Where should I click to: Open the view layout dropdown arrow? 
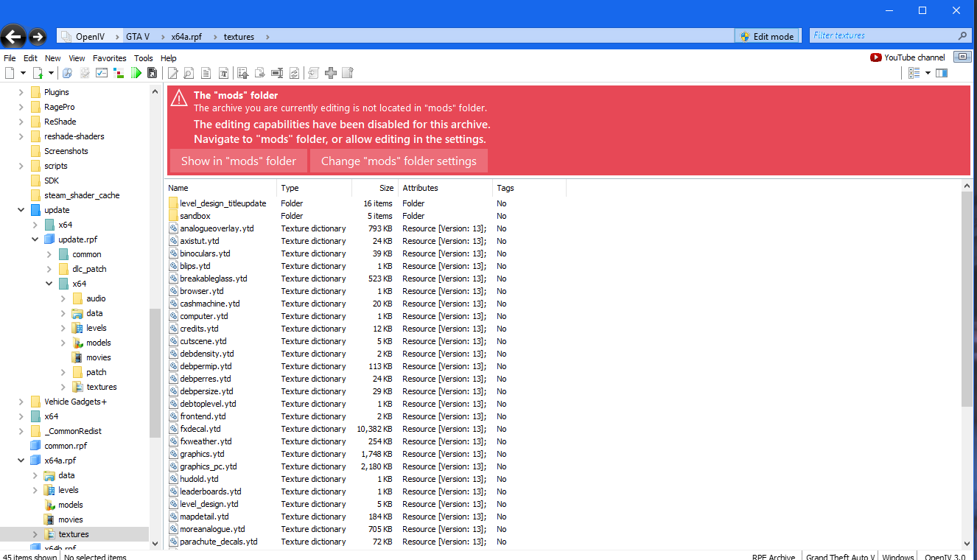pyautogui.click(x=928, y=73)
